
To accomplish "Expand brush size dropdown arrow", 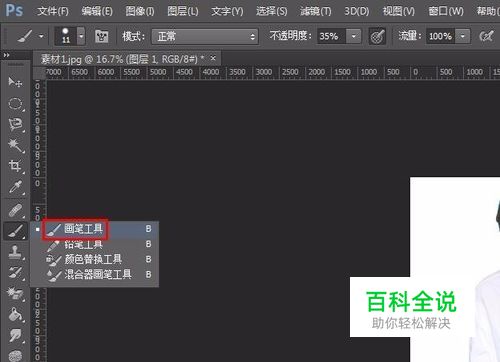I will click(81, 36).
